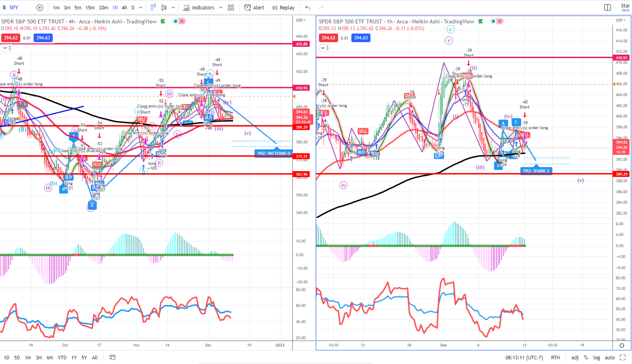Select the 15m timeframe
The height and width of the screenshot is (364, 632).
coord(90,7)
